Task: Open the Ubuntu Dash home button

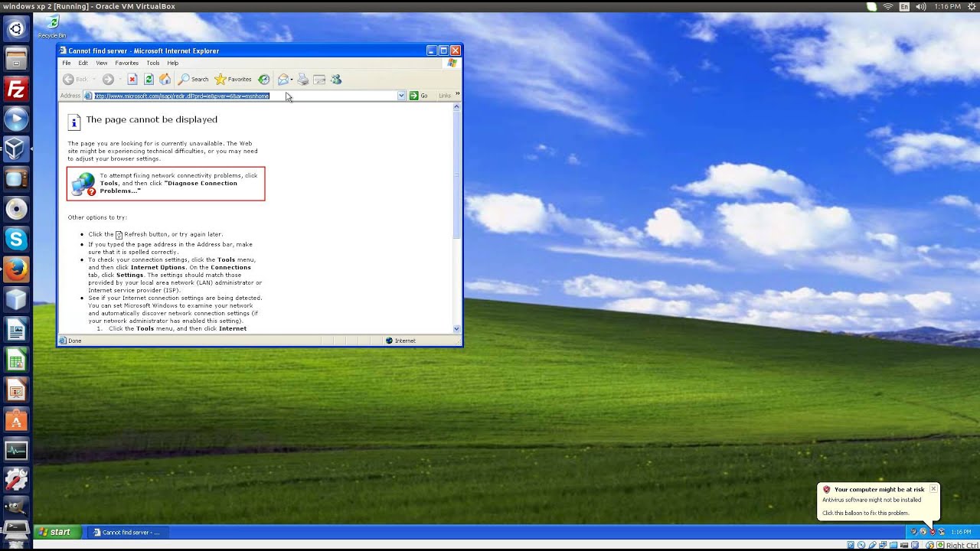Action: click(x=16, y=29)
